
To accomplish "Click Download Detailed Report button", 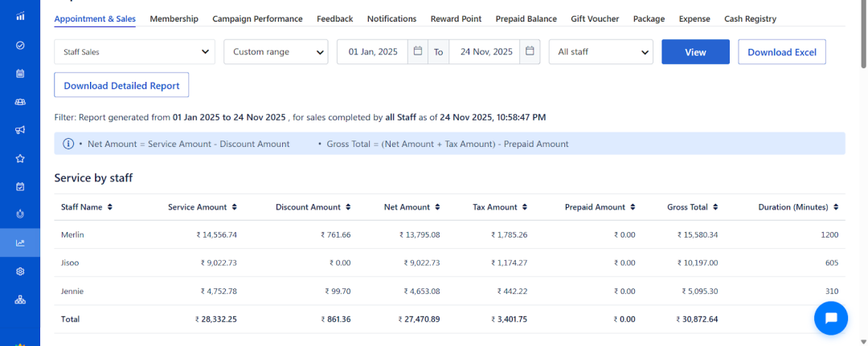I will pyautogui.click(x=121, y=85).
